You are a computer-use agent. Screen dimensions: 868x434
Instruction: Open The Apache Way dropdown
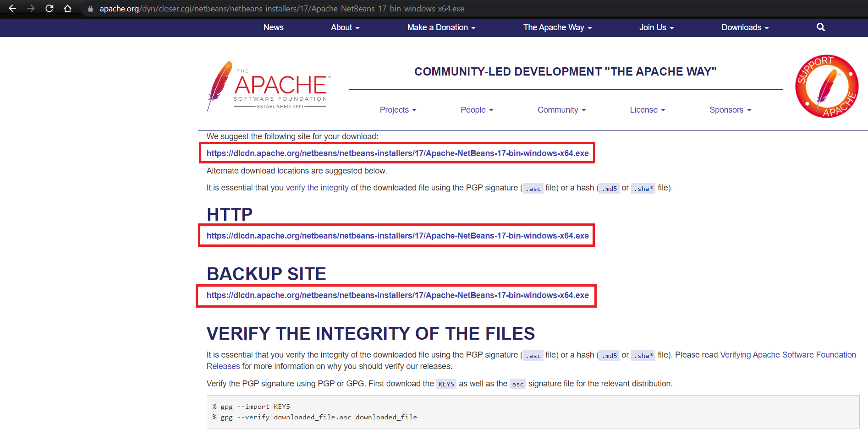point(557,27)
